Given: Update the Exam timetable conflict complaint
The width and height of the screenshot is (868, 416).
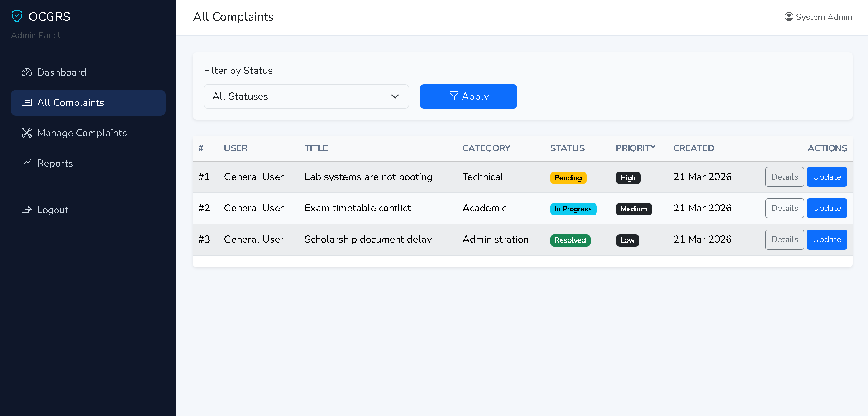Looking at the screenshot, I should pos(827,208).
